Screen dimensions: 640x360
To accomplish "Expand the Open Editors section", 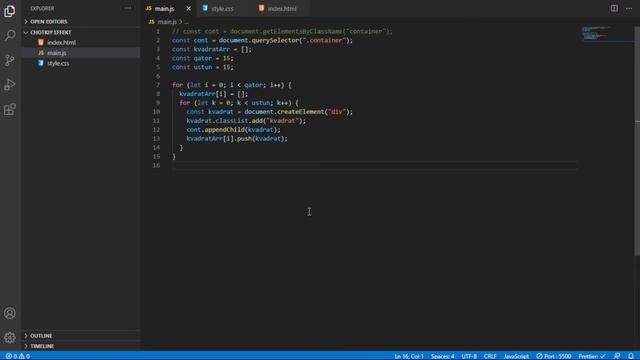I will tap(81, 22).
